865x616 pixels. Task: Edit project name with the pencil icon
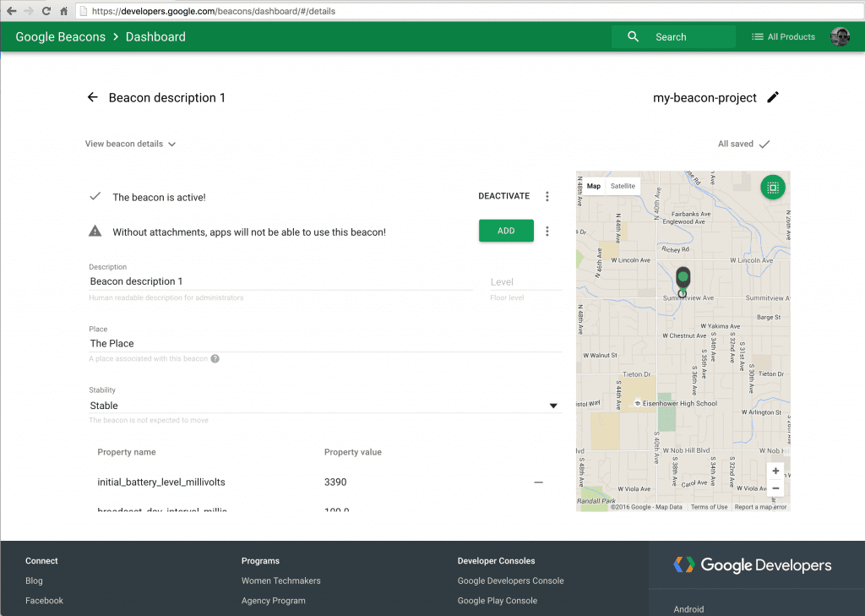pos(773,97)
